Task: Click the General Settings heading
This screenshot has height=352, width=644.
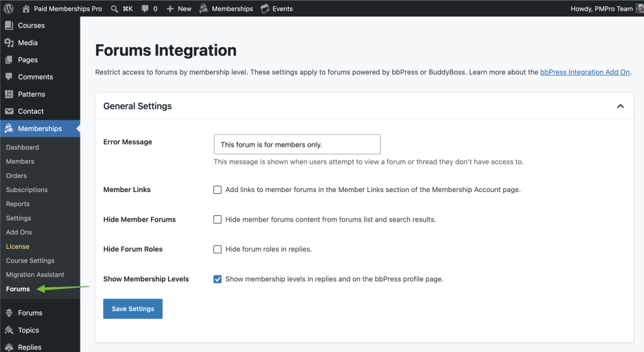Action: (138, 106)
